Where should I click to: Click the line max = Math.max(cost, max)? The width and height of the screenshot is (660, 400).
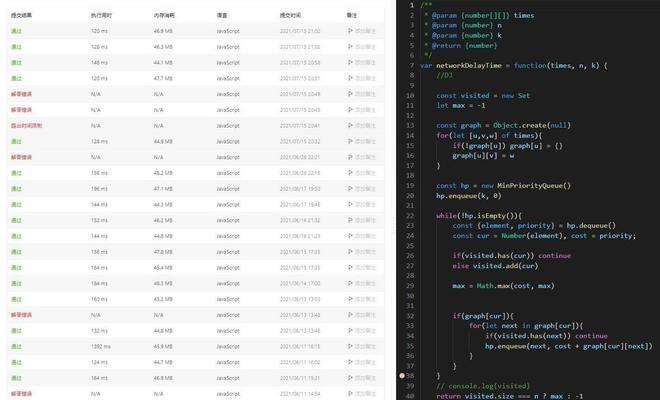tap(503, 286)
